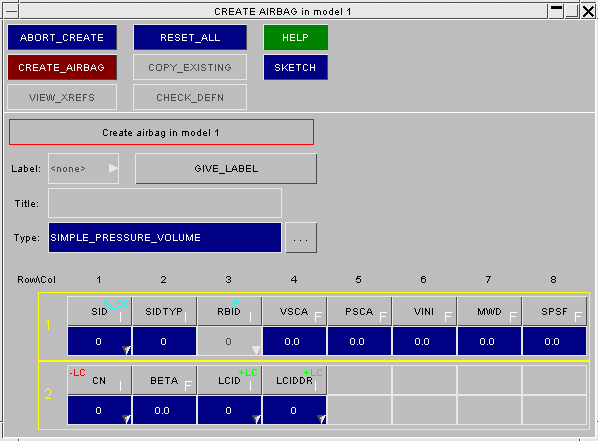Open HELP for airbag creation

point(295,37)
